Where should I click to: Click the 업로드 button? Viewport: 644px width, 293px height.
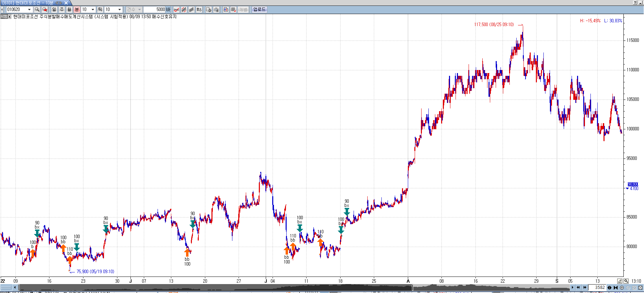tap(259, 10)
